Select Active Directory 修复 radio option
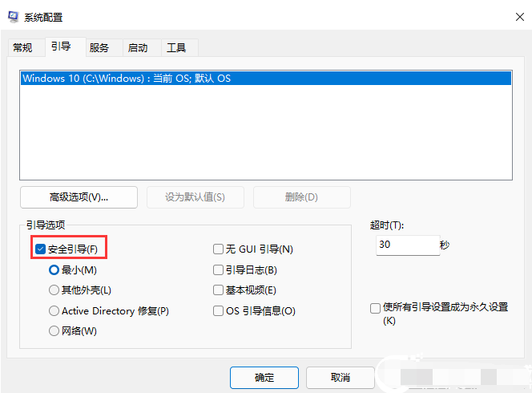 point(54,311)
